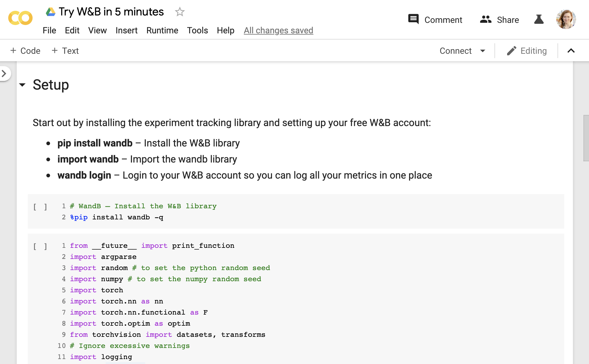The image size is (589, 364).
Task: Add a new Code cell
Action: point(25,51)
